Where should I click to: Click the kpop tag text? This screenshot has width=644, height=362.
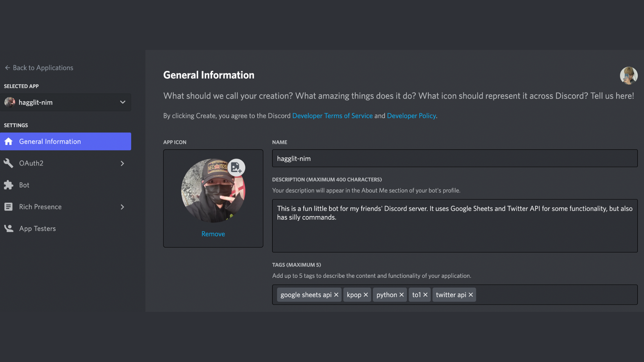354,295
